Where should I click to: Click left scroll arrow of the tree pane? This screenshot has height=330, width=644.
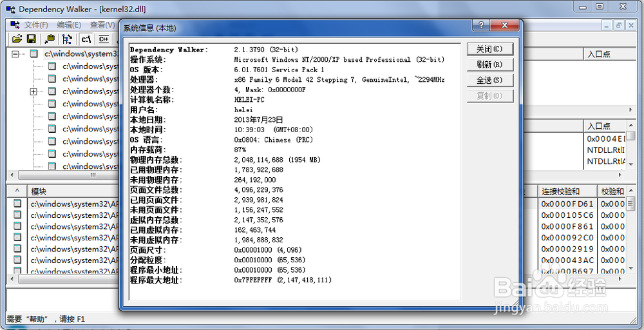coord(12,175)
